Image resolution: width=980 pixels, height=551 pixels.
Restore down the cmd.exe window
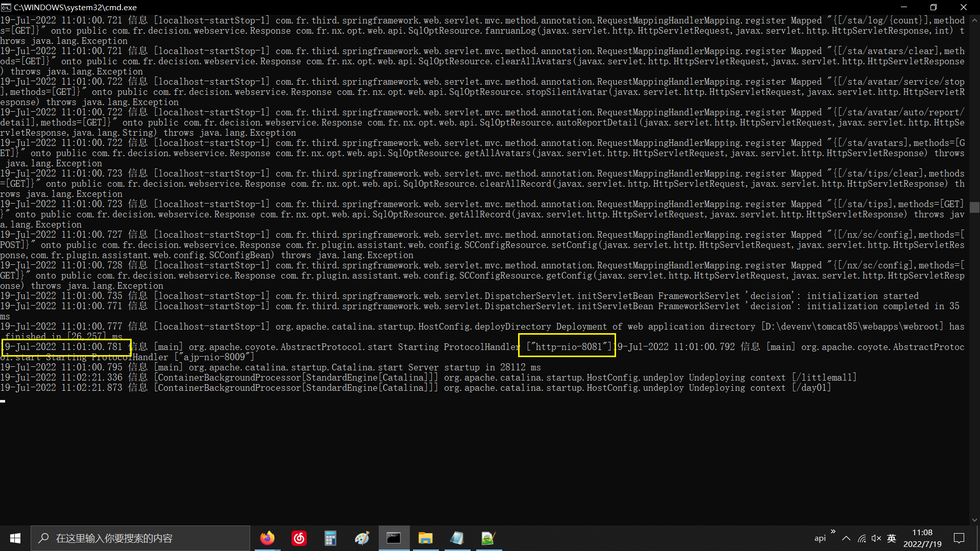tap(934, 7)
